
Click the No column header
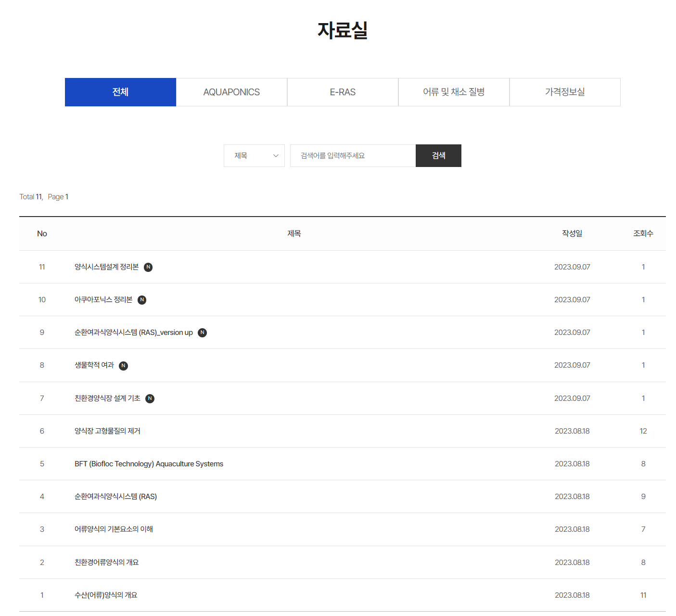42,233
